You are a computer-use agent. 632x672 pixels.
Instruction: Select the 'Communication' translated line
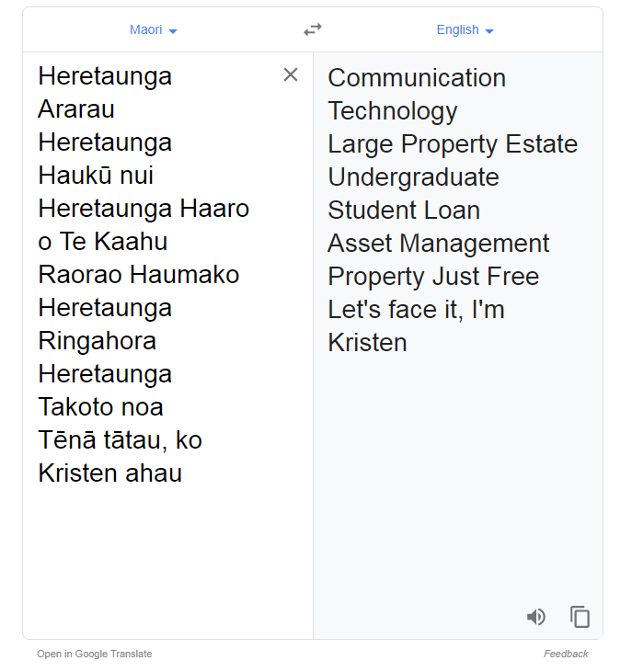click(x=417, y=78)
